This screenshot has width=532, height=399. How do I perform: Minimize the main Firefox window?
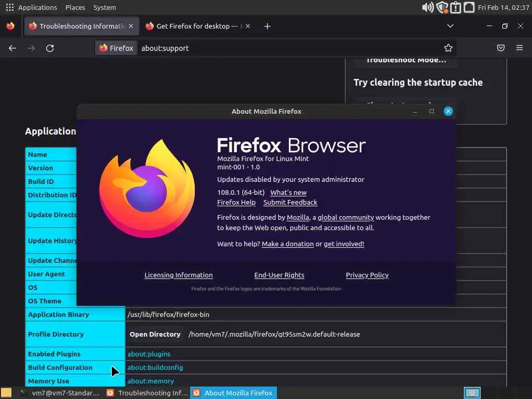[489, 26]
